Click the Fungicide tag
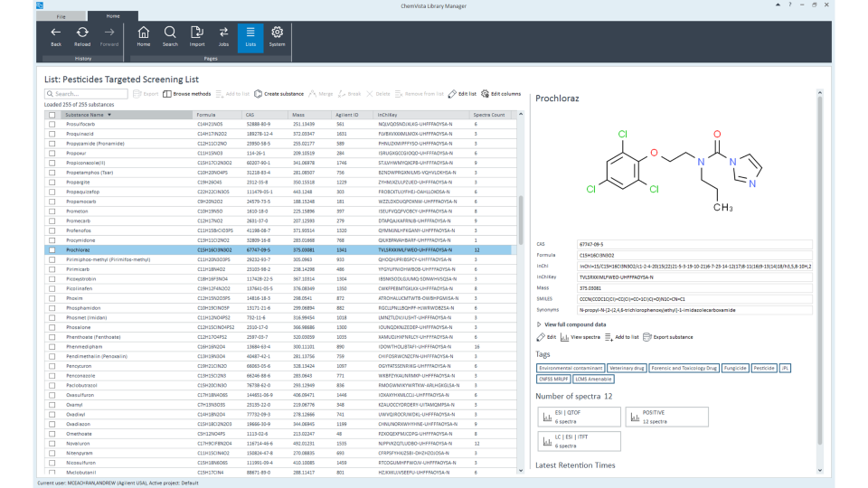The image size is (868, 488). point(736,369)
